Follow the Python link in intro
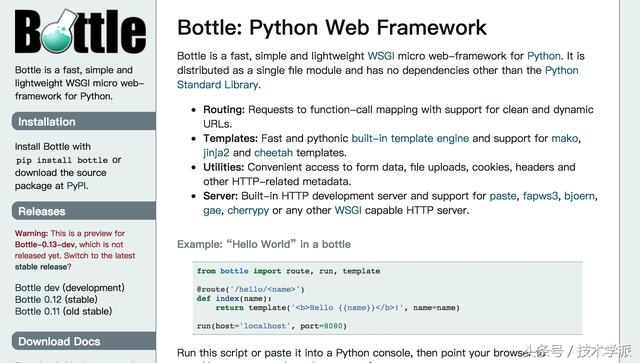The height and width of the screenshot is (363, 640). [544, 56]
